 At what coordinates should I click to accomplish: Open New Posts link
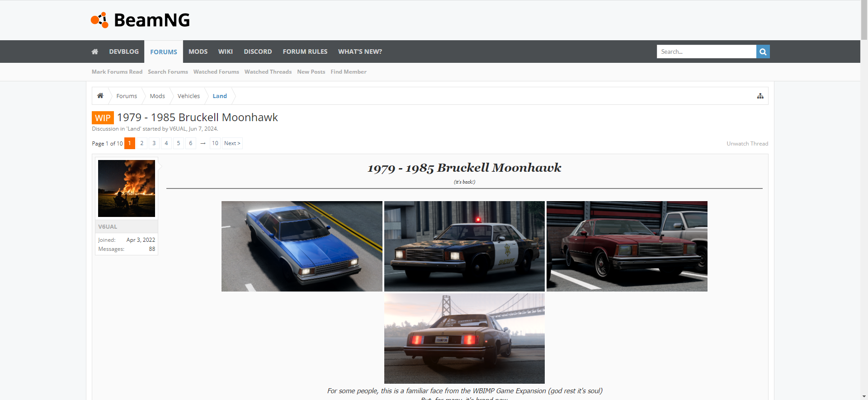tap(311, 72)
